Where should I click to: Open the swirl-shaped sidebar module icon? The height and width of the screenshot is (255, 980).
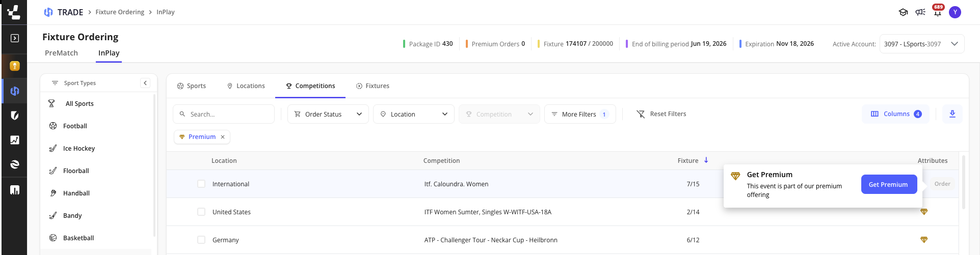[x=15, y=164]
